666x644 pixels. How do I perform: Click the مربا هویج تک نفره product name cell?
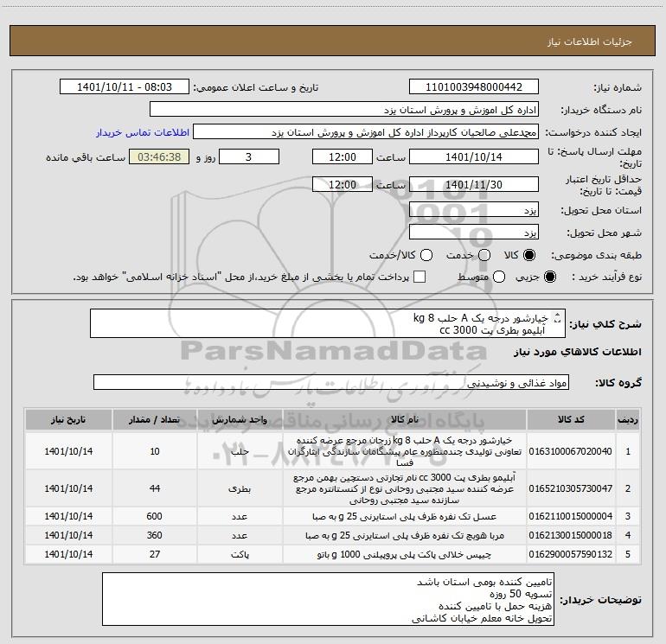click(405, 535)
